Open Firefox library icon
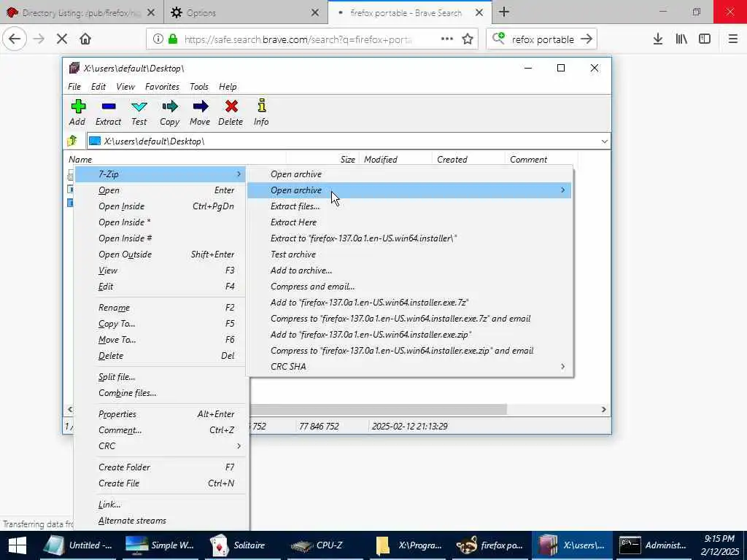This screenshot has height=560, width=747. [681, 39]
